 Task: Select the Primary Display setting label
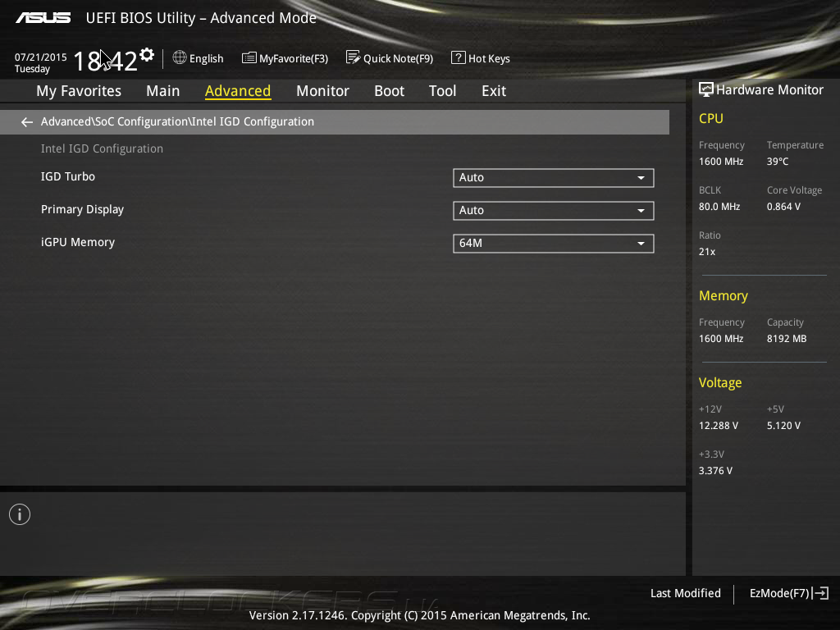(83, 209)
